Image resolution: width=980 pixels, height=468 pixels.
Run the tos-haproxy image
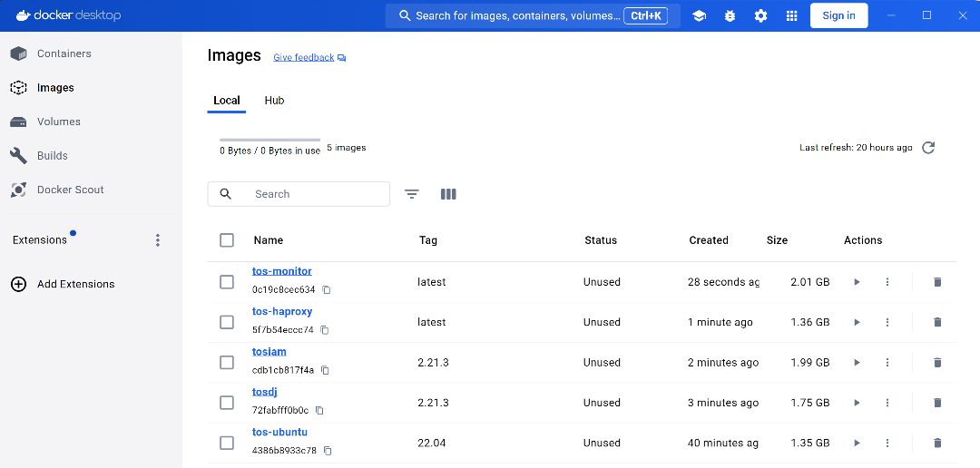pos(857,322)
